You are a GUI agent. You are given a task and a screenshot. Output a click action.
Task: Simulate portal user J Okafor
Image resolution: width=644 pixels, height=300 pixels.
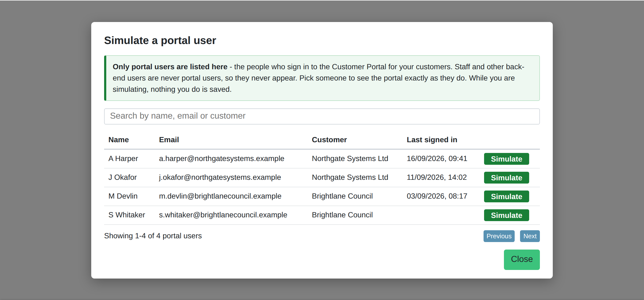[x=506, y=178]
